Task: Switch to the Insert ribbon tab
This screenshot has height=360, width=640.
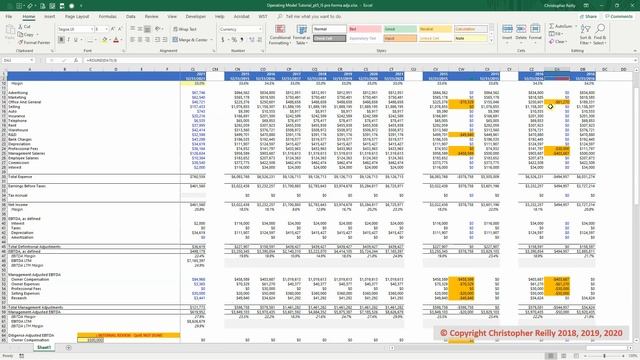Action: [x=49, y=16]
